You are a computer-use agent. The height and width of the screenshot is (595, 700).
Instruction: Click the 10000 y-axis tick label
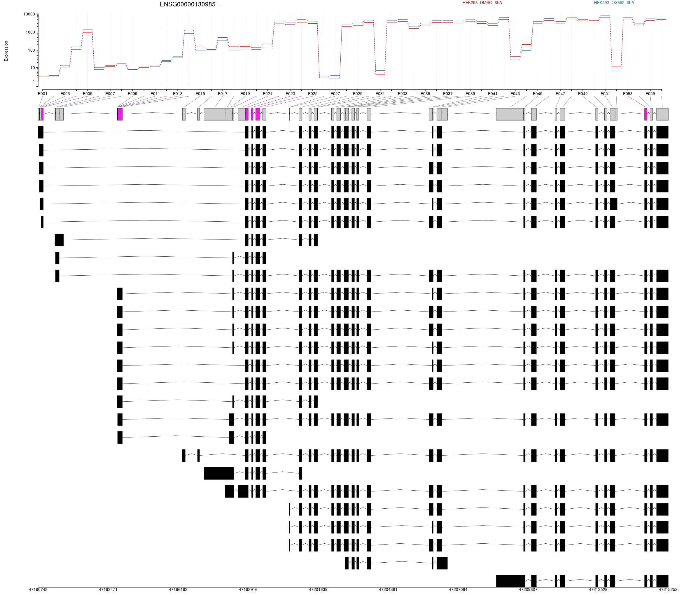[29, 14]
